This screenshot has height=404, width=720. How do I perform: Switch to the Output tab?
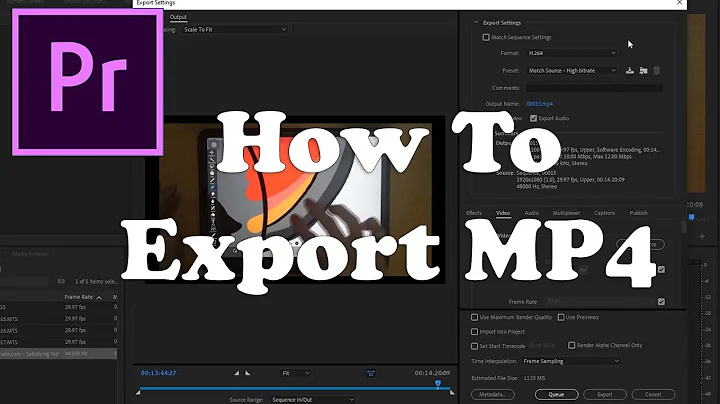pos(178,17)
